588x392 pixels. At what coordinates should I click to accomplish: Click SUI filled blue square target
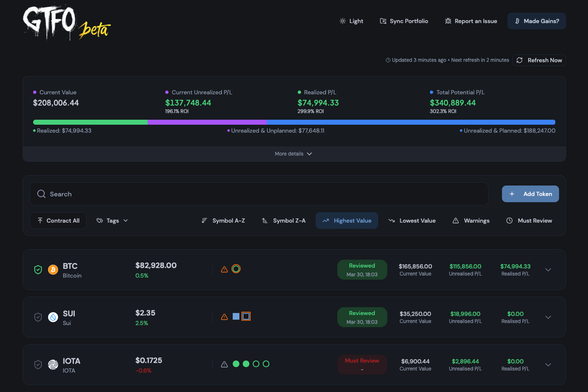[236, 316]
